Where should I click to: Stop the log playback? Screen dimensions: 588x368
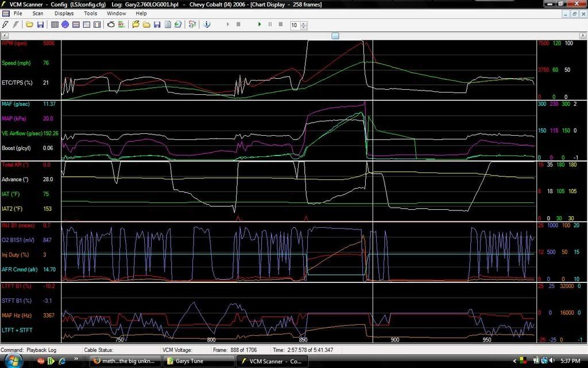pos(280,25)
